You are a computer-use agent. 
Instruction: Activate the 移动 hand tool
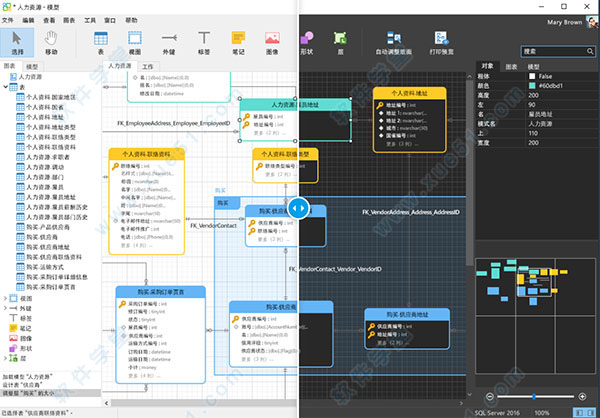click(x=51, y=41)
